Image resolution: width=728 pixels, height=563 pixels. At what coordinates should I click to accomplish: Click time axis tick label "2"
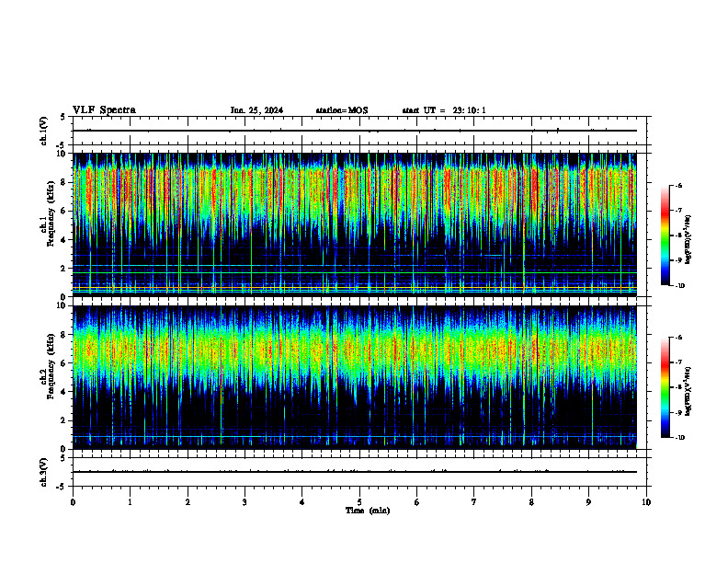188,502
